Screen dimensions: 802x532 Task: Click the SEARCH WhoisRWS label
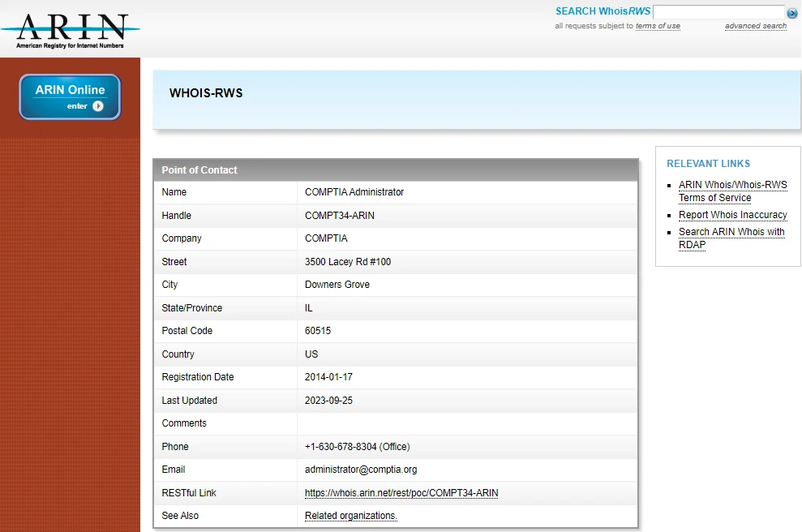[x=603, y=11]
